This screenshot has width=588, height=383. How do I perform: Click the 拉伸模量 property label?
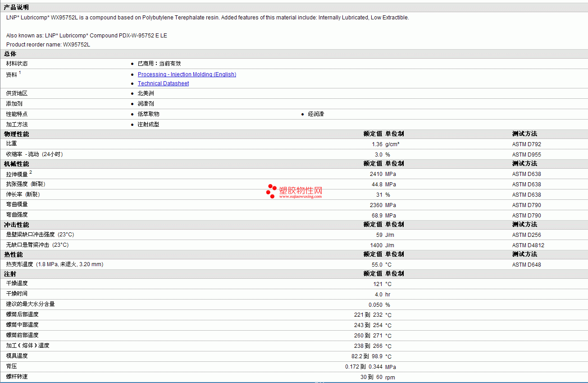(x=17, y=174)
